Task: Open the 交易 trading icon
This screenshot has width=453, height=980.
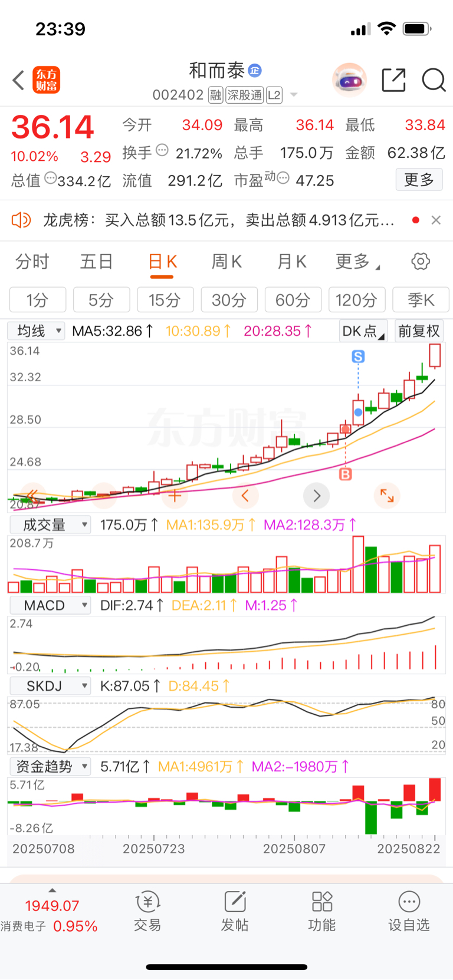Action: (x=147, y=912)
